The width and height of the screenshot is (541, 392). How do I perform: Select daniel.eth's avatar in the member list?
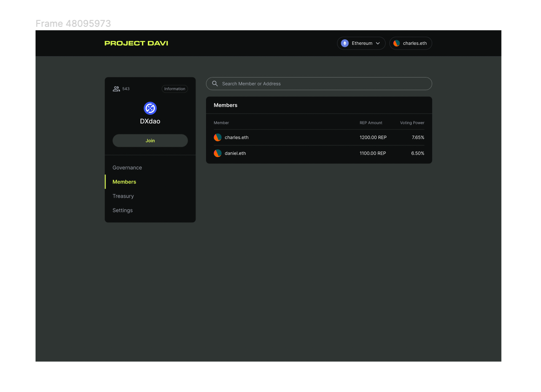[x=217, y=153]
